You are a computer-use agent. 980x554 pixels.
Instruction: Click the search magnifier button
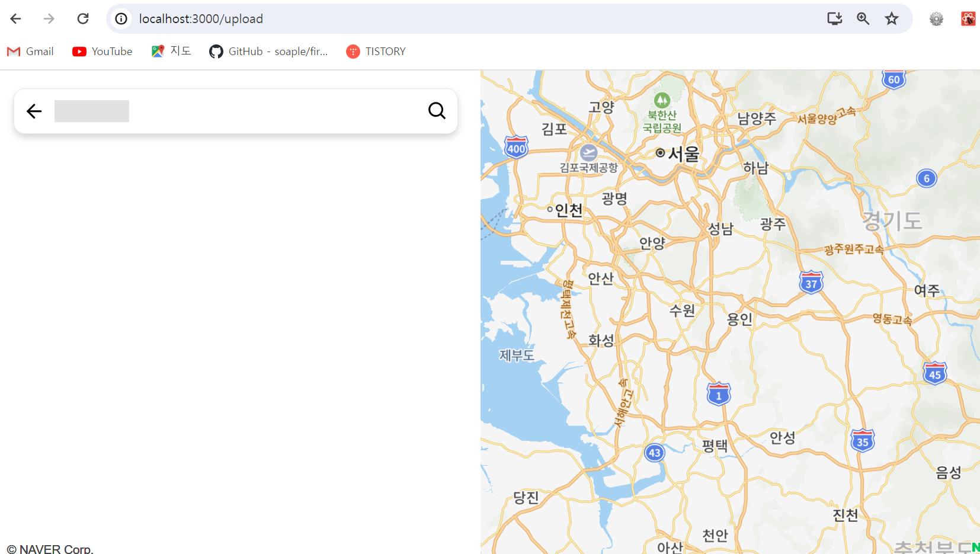(437, 111)
